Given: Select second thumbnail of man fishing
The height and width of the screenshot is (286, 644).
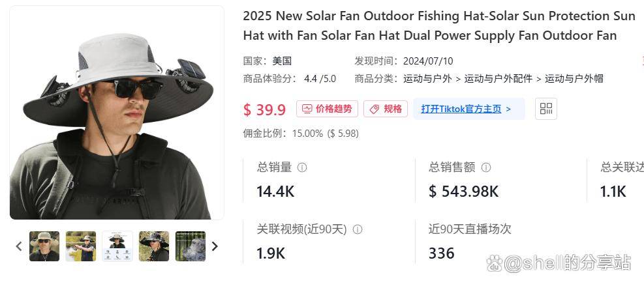Looking at the screenshot, I should [x=81, y=246].
